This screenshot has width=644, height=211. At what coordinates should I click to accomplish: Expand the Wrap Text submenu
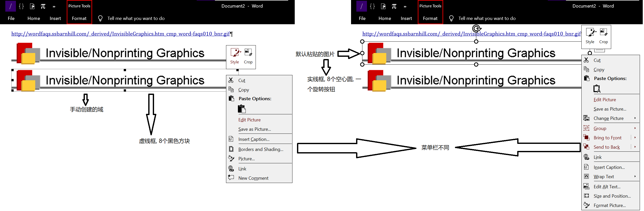pyautogui.click(x=611, y=176)
